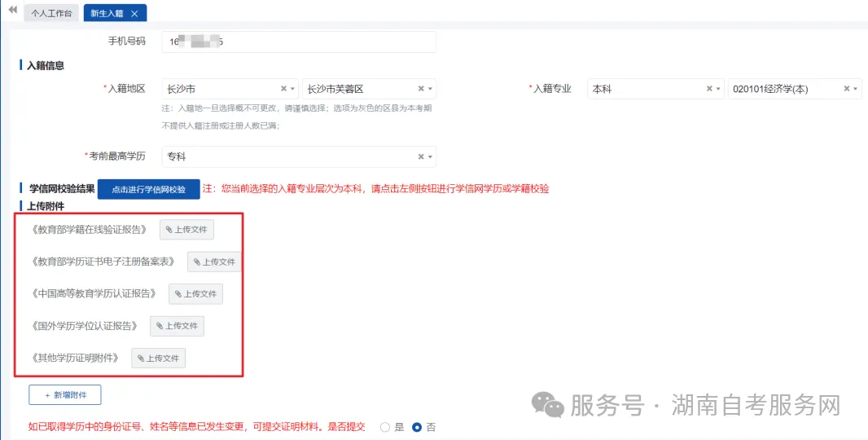
Task: Clear the 本科 level selection
Action: (709, 89)
